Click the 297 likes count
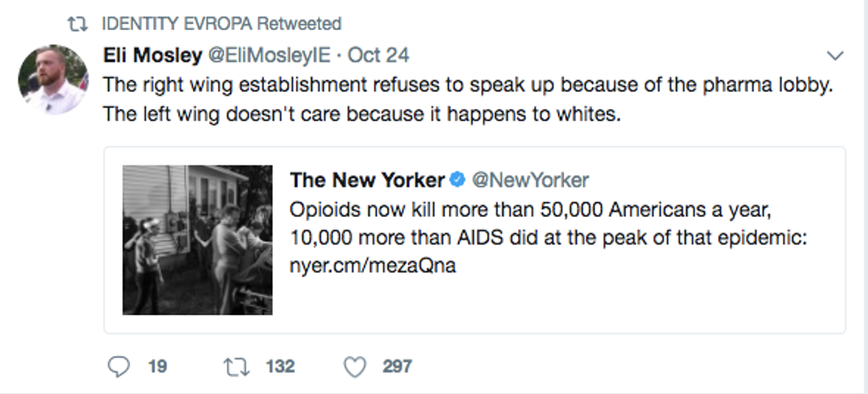 click(397, 365)
